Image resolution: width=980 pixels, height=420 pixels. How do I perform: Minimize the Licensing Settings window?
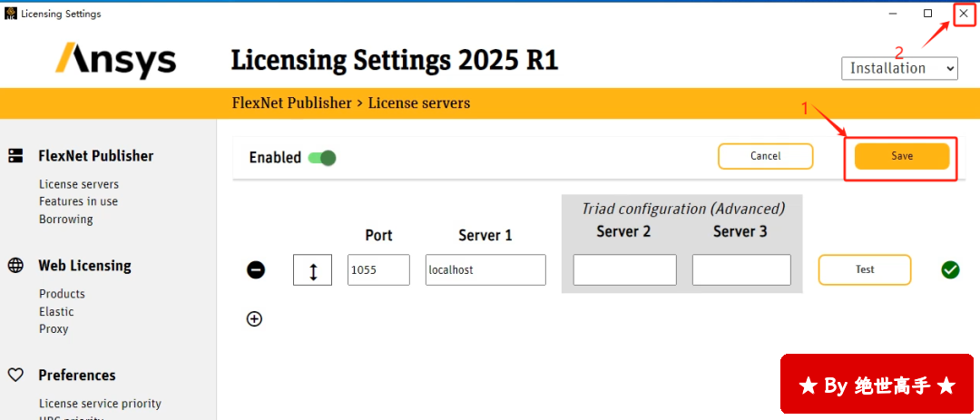point(893,13)
